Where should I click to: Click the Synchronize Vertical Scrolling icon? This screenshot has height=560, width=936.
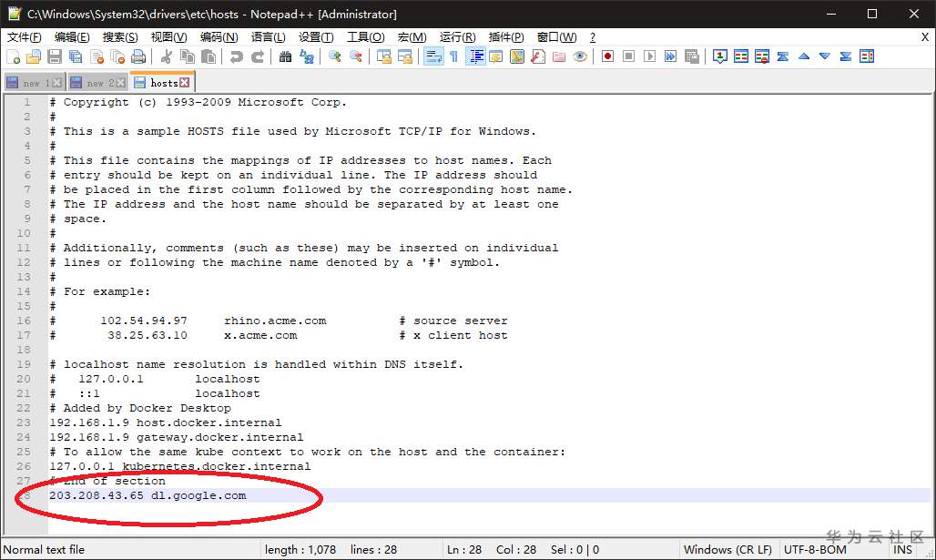[384, 56]
